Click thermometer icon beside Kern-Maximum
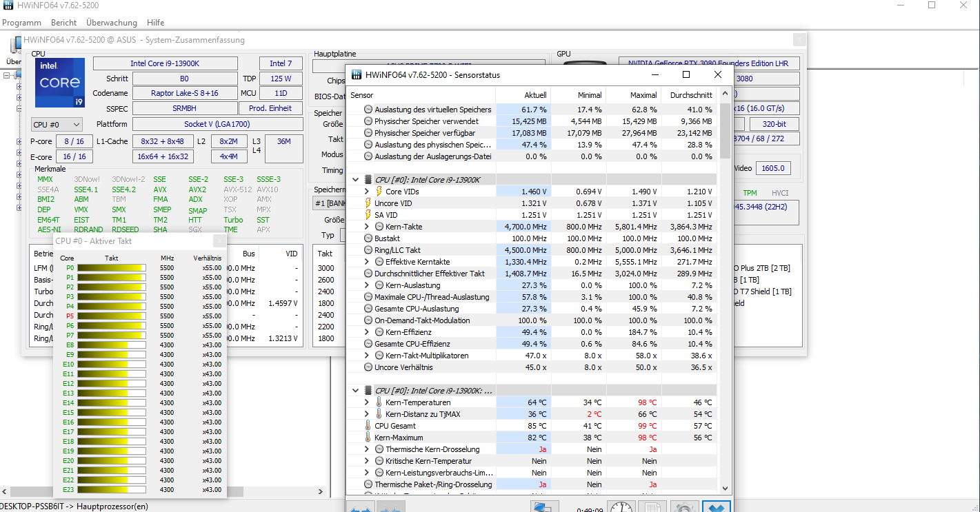 pyautogui.click(x=368, y=438)
